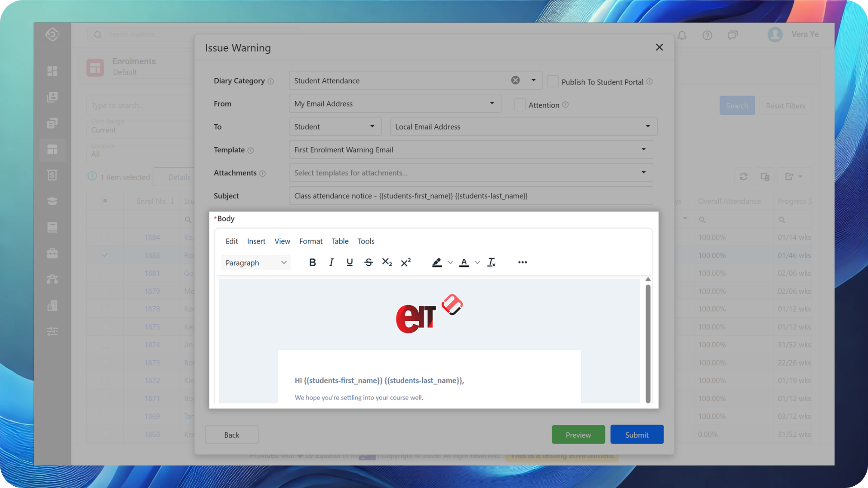The width and height of the screenshot is (868, 488).
Task: Apply the text highlight color
Action: pyautogui.click(x=437, y=263)
